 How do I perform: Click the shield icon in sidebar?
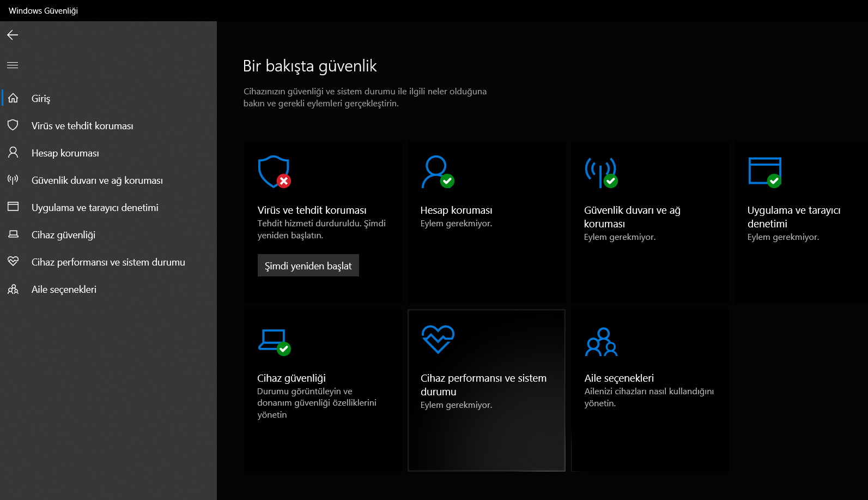(13, 125)
